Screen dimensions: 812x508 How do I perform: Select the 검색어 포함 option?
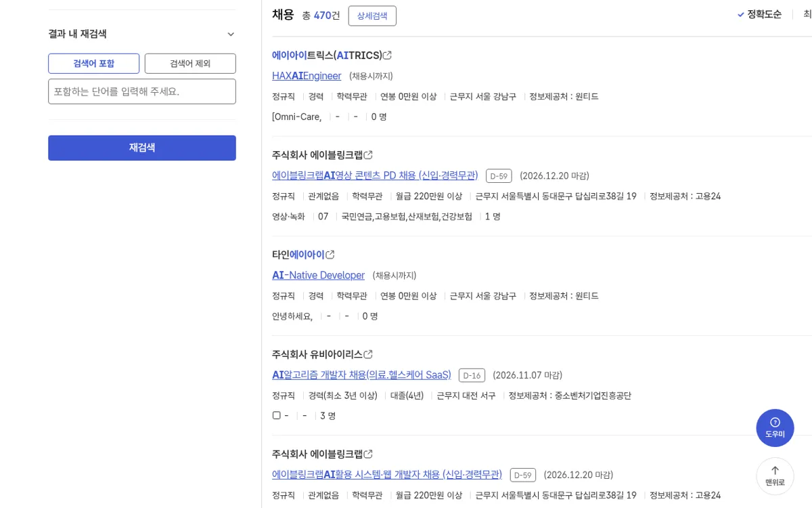(93, 64)
